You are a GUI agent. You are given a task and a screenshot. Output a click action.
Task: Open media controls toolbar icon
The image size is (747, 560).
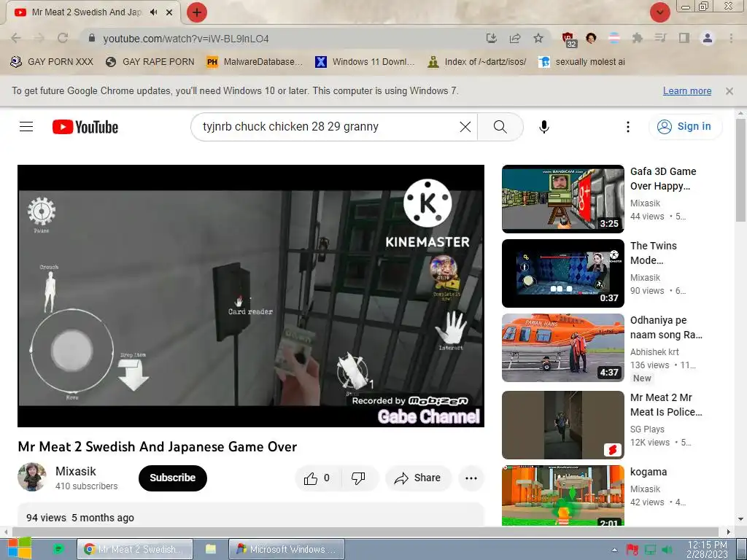pos(660,38)
